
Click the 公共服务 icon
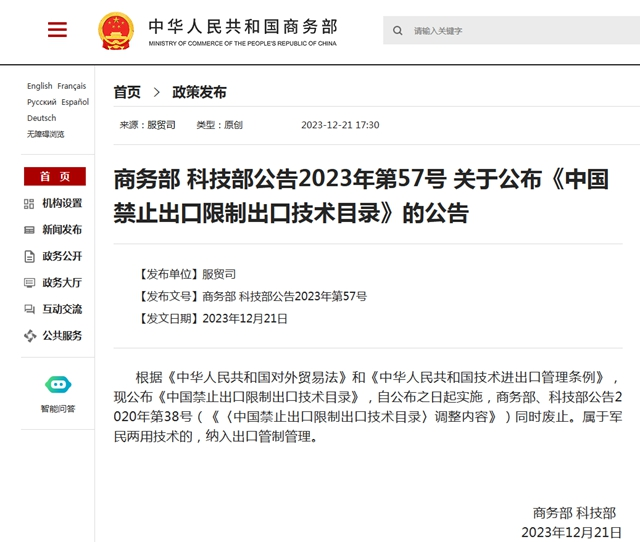coord(30,336)
